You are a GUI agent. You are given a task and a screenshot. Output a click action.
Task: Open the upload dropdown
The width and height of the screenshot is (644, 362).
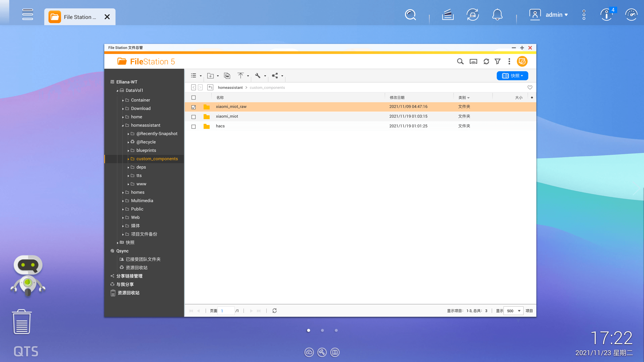[243, 76]
